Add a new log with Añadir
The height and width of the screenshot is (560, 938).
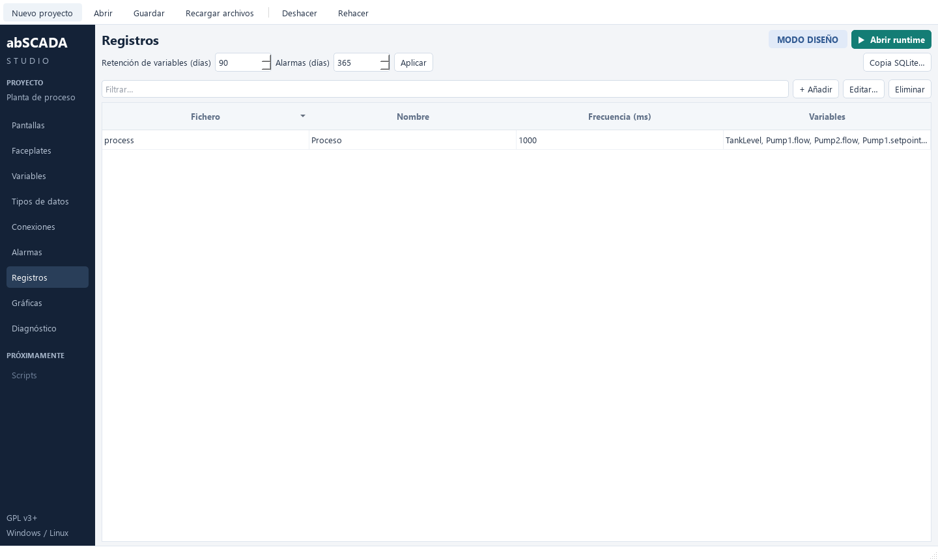pyautogui.click(x=816, y=89)
